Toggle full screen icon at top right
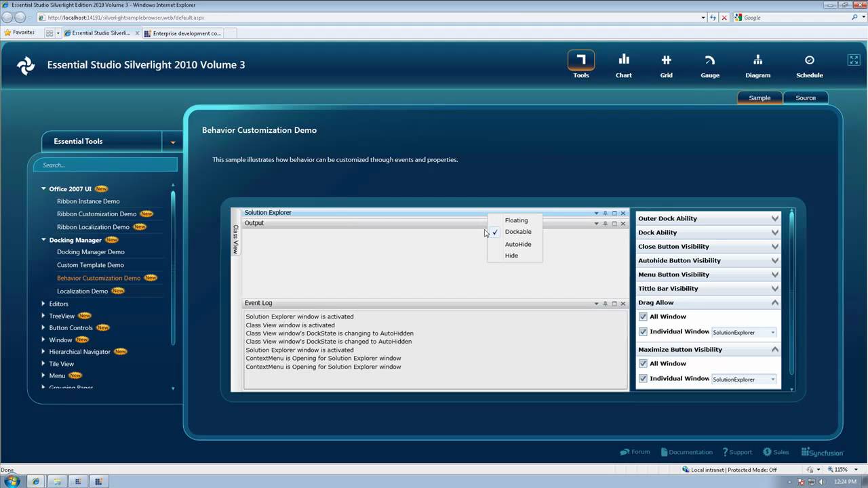 coord(854,60)
